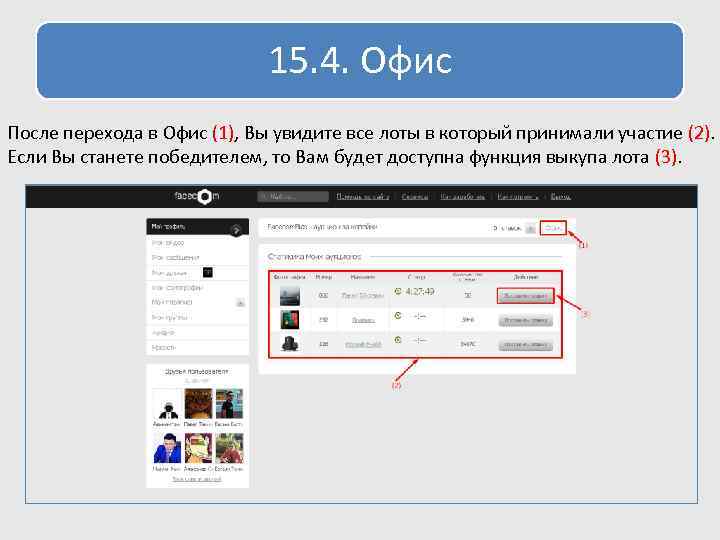Open the red and green lot thumbnail
The image size is (720, 540).
[290, 320]
